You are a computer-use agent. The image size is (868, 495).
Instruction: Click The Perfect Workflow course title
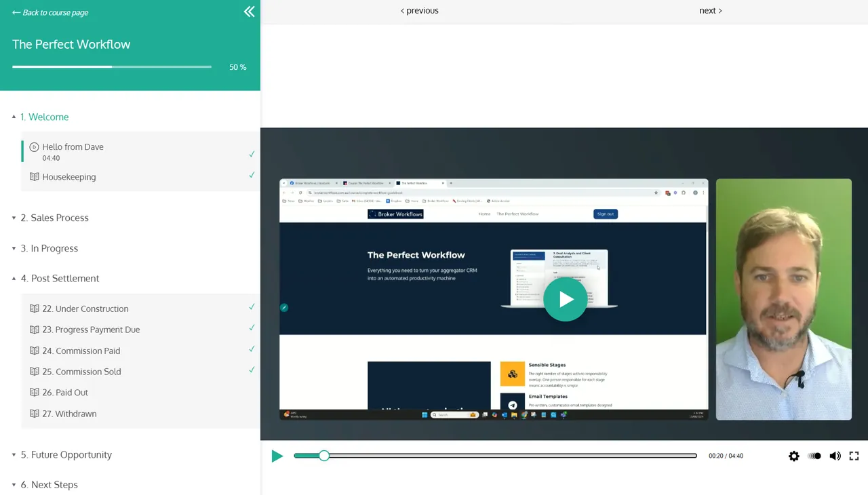71,44
